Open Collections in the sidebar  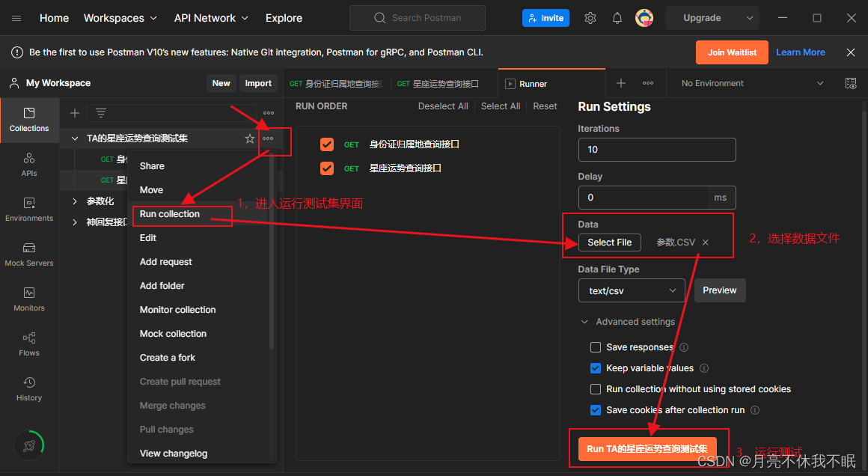tap(29, 120)
